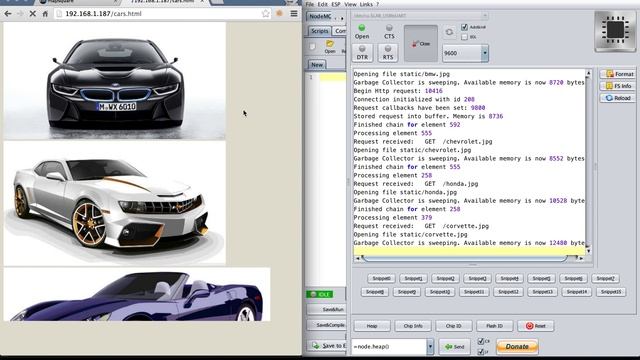Click the browser address bar URL

click(103, 13)
